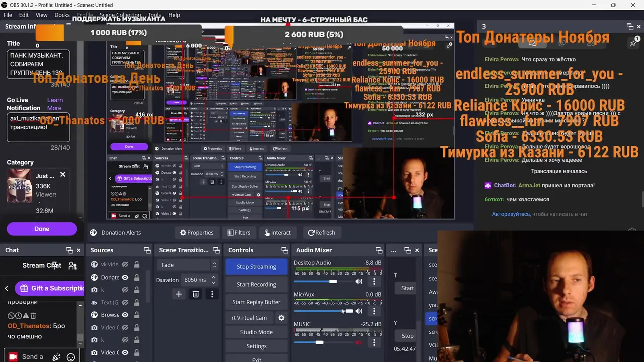Add a new scene transition with plus

click(x=179, y=294)
